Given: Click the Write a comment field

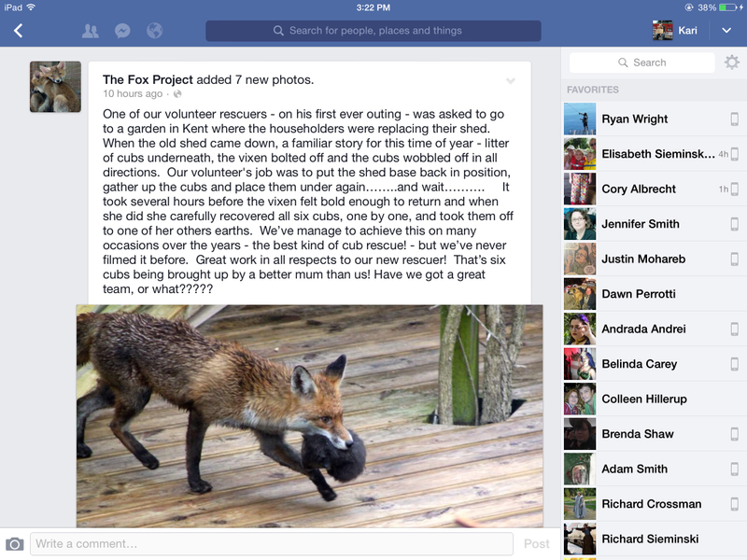Looking at the screenshot, I should tap(272, 544).
